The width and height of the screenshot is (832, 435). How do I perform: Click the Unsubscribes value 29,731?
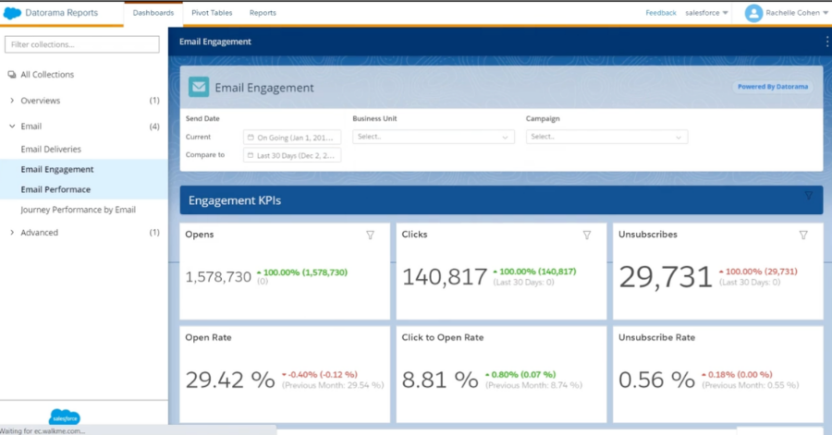[x=665, y=277]
